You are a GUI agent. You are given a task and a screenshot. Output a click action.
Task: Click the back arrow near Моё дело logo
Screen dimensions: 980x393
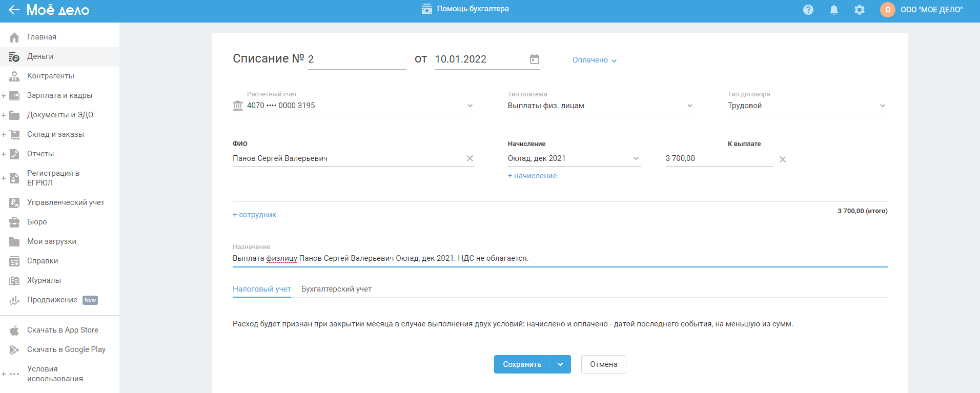tap(14, 10)
